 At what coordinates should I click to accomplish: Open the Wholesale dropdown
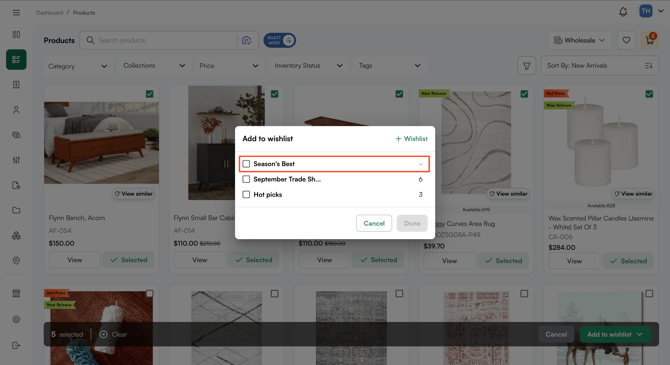579,40
